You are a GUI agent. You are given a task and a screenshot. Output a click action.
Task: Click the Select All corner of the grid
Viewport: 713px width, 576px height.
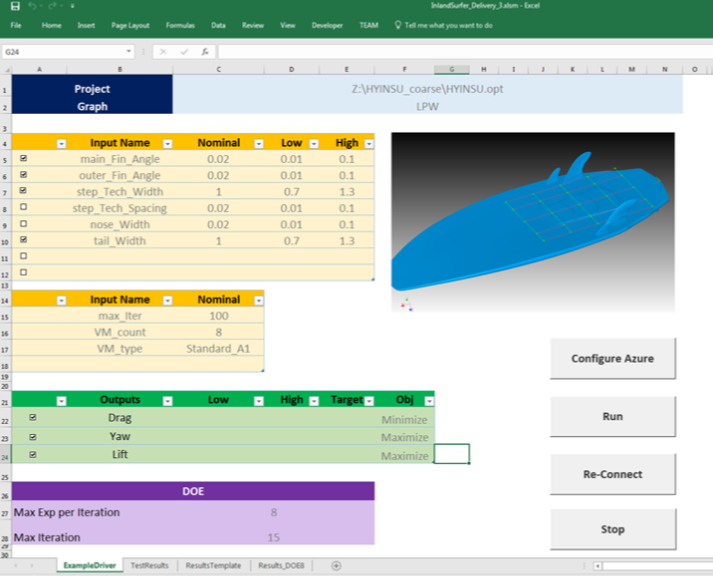pos(6,70)
